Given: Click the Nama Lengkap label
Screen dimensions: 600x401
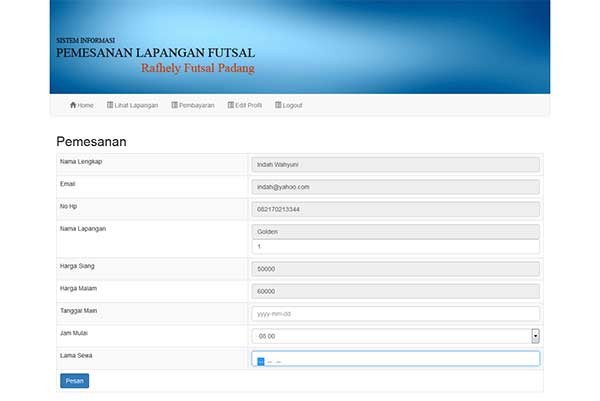Looking at the screenshot, I should click(81, 161).
